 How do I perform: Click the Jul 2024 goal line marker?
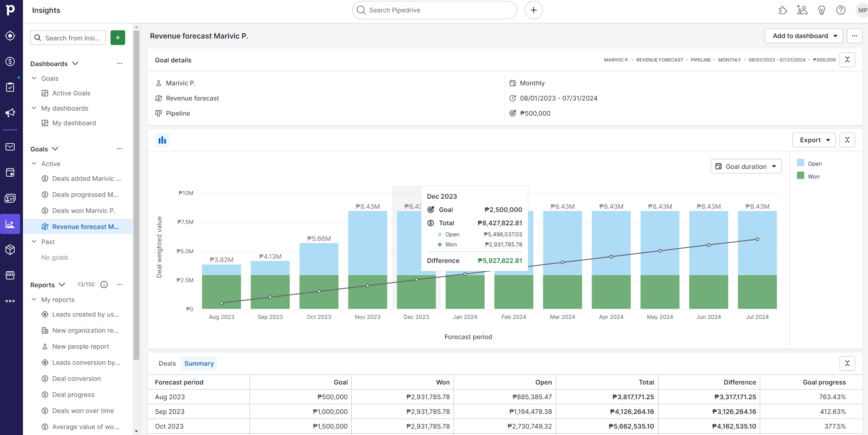757,239
